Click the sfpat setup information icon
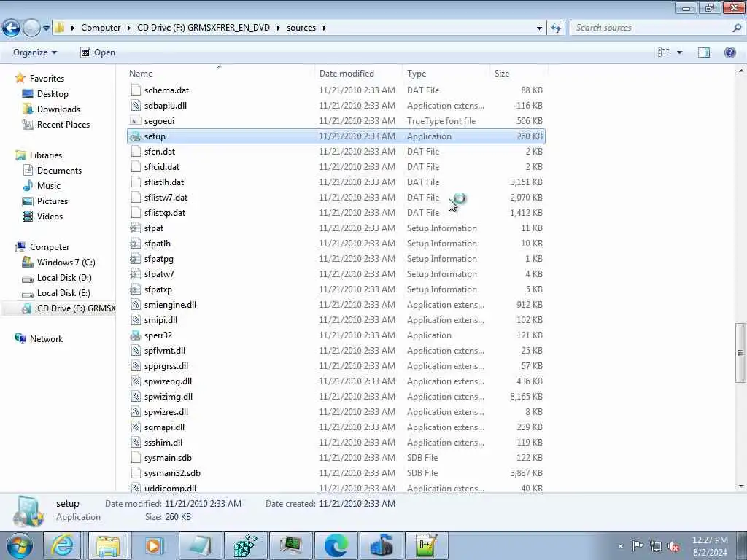This screenshot has width=747, height=560. tap(136, 228)
